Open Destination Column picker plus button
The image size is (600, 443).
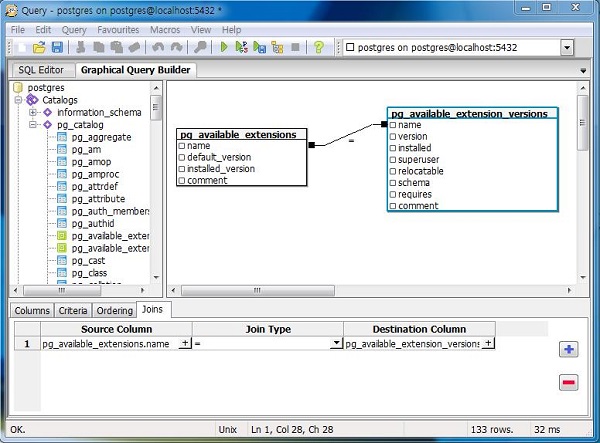pos(488,343)
